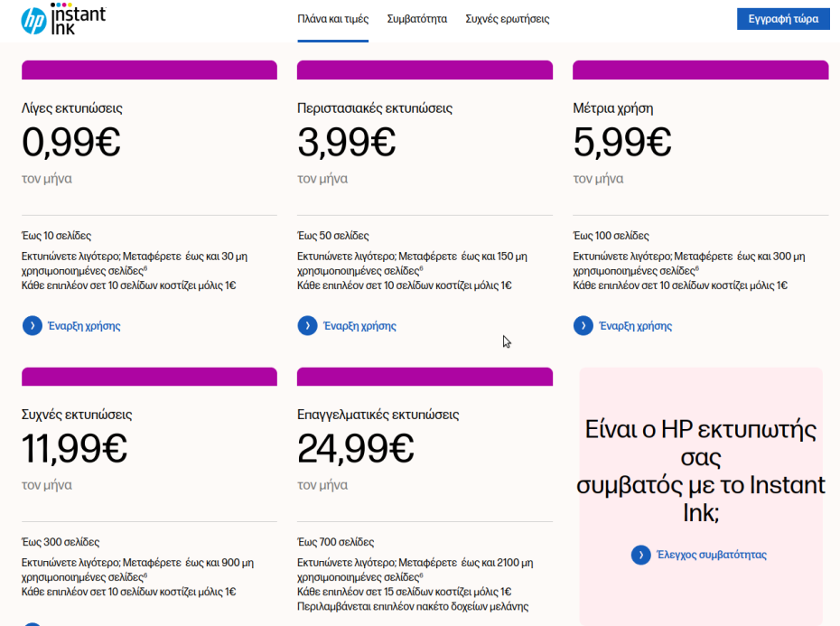Screen dimensions: 840x626
Task: Click the Επαγγελματικές εκτυπώσεις 24,99€ price
Action: pyautogui.click(x=356, y=449)
